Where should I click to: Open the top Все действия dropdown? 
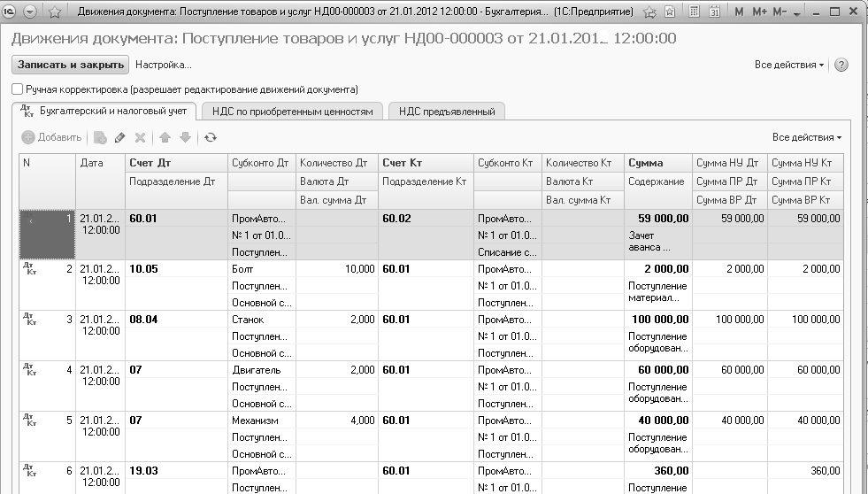789,65
